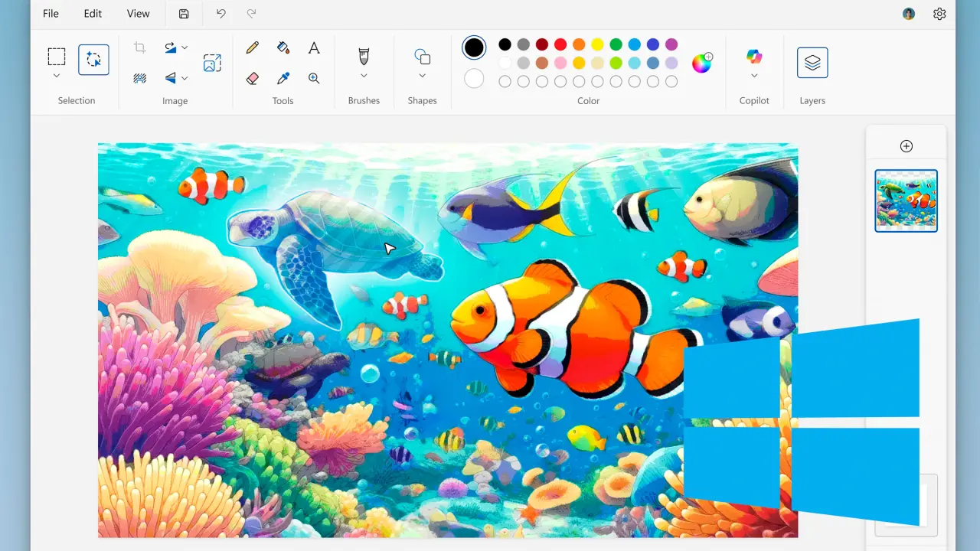Open the File menu

coord(51,14)
